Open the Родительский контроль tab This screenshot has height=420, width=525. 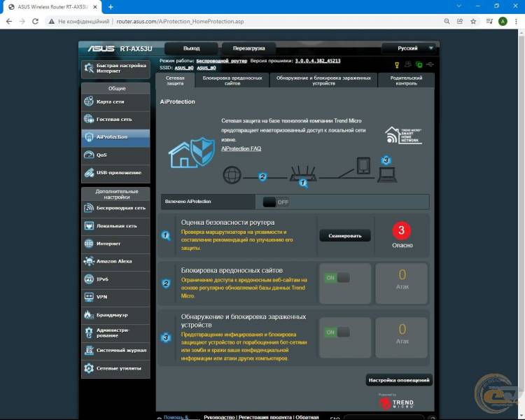(406, 80)
